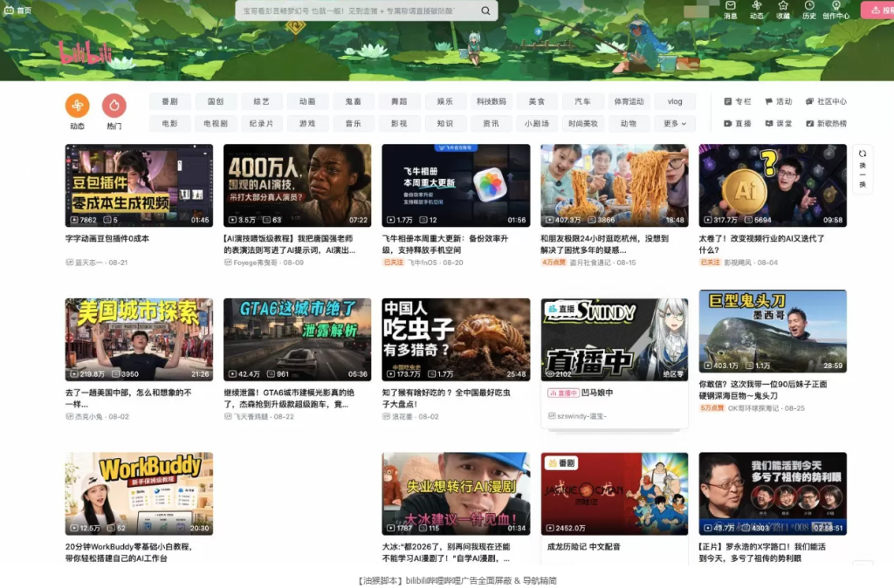Click the bilibili logo on the banner
894x588 pixels.
pos(86,53)
